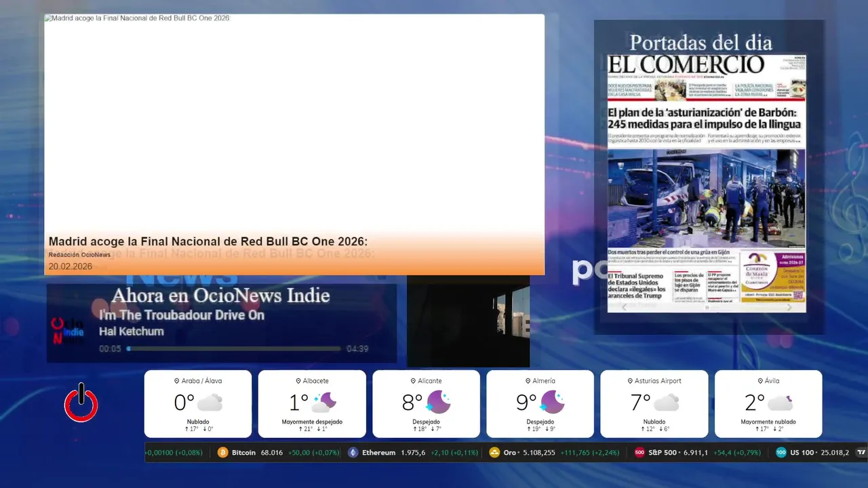The height and width of the screenshot is (488, 868).
Task: Click the US 100 teal badge icon
Action: [x=781, y=453]
